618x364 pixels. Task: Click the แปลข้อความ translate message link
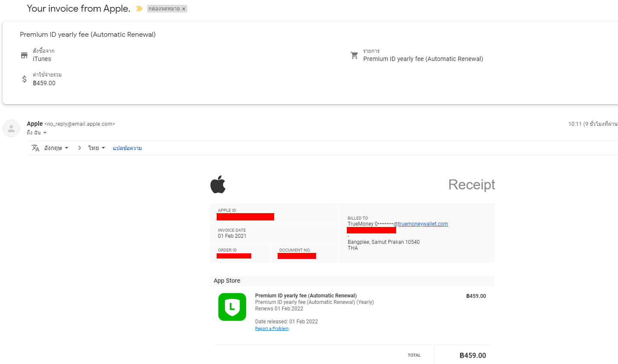point(127,148)
